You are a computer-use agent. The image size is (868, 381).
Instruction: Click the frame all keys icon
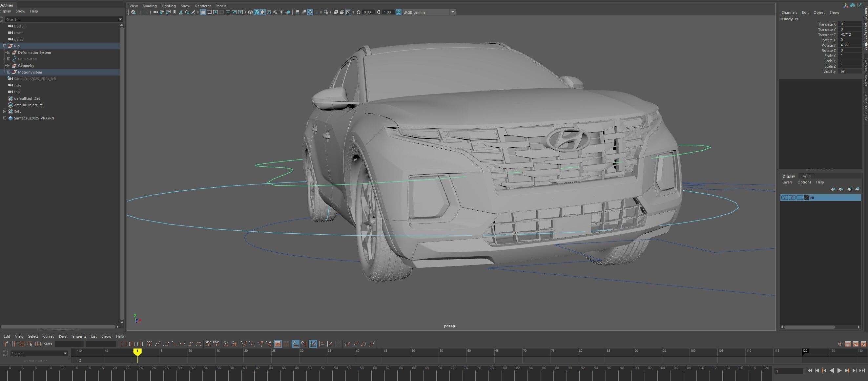tap(124, 344)
